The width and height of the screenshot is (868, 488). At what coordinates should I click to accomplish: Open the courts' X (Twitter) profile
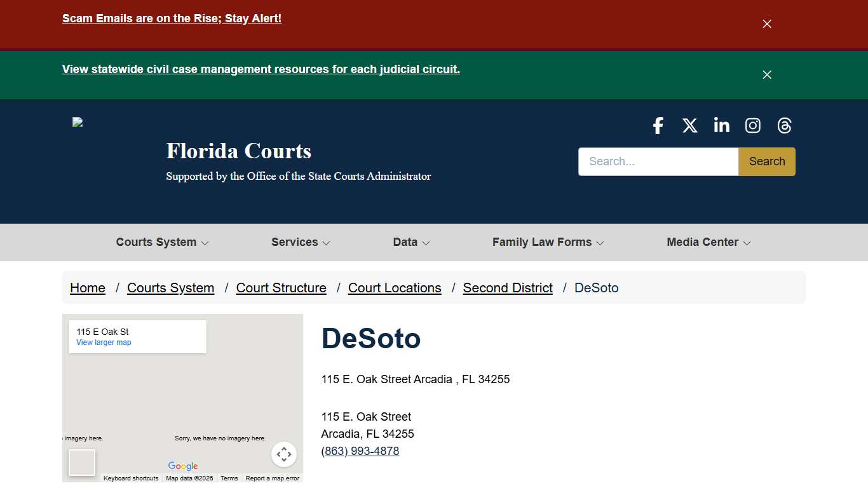point(689,125)
